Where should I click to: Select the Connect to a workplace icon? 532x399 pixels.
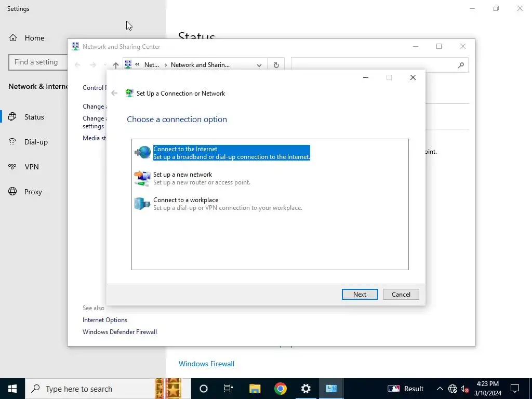click(x=142, y=204)
